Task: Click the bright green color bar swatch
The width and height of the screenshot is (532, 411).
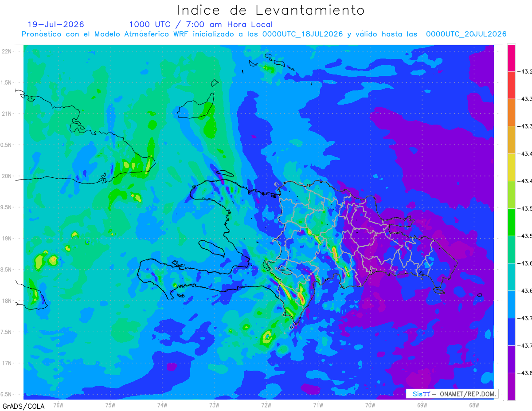Action: click(x=511, y=222)
